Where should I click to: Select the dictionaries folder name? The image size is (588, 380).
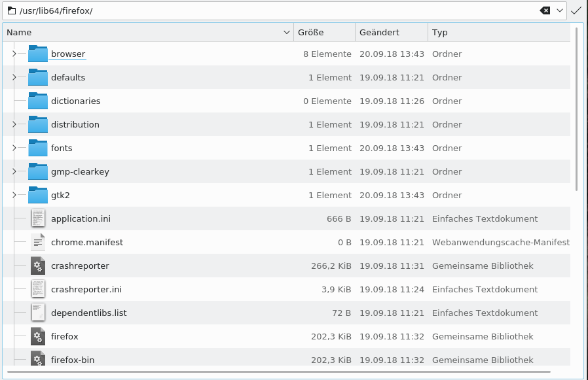pyautogui.click(x=76, y=101)
